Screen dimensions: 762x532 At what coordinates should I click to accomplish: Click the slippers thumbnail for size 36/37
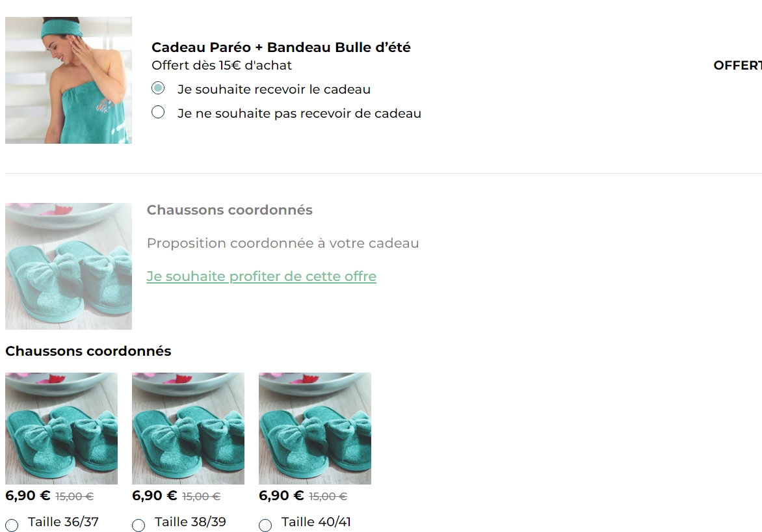[61, 429]
